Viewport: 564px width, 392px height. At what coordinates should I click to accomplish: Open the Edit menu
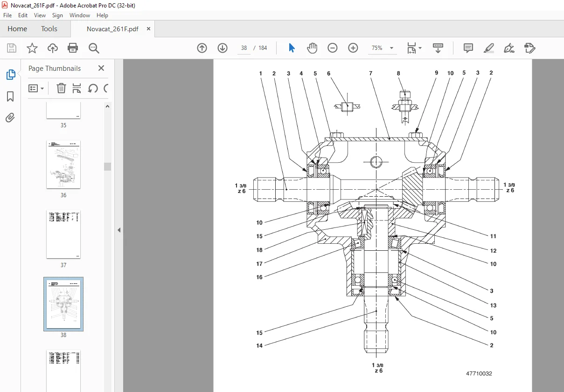(x=23, y=15)
